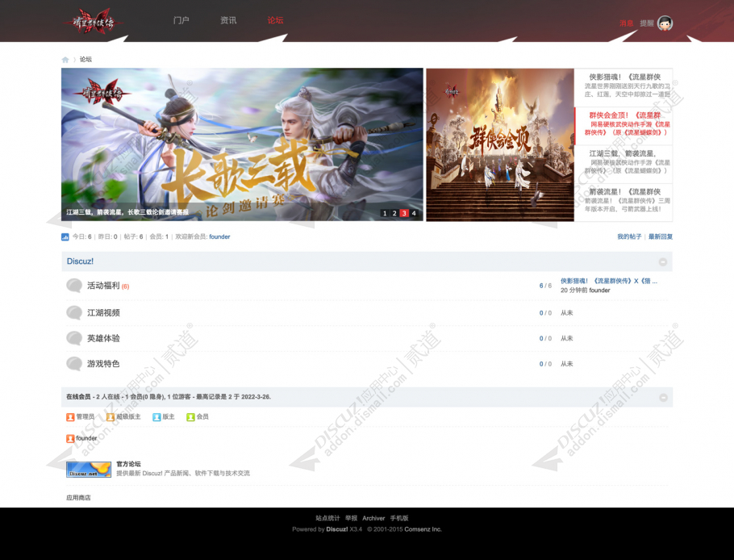Screen dimensions: 734x560
Task: Collapse the Discuz! forum category
Action: tap(663, 261)
